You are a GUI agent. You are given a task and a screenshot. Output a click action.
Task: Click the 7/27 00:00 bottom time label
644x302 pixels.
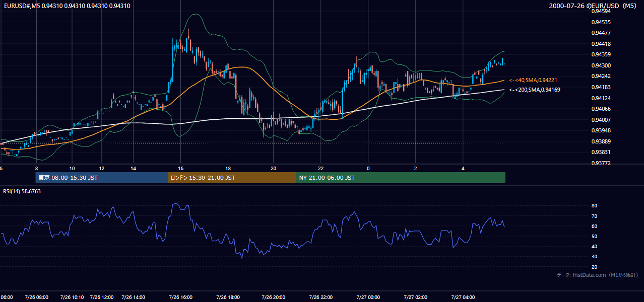click(368, 297)
